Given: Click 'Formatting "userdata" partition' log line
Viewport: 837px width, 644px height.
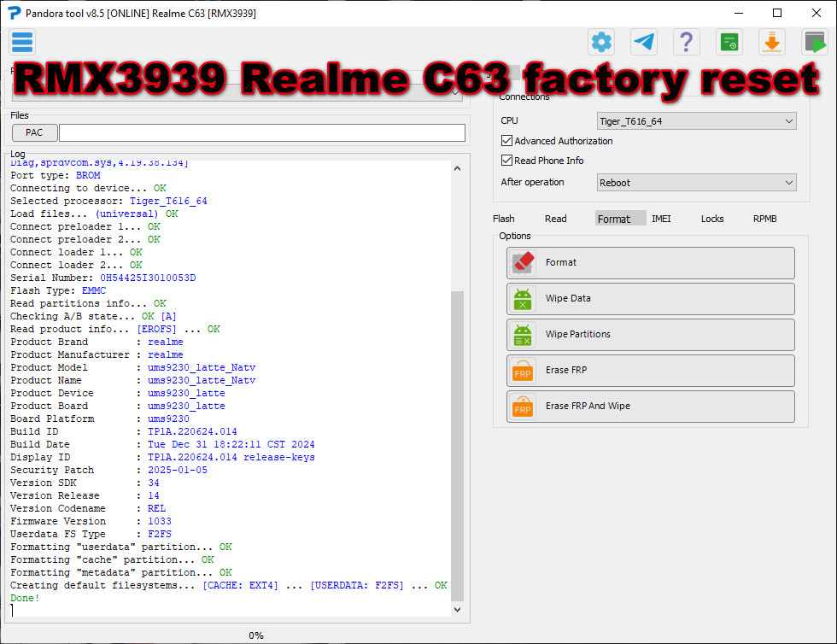Looking at the screenshot, I should [121, 547].
